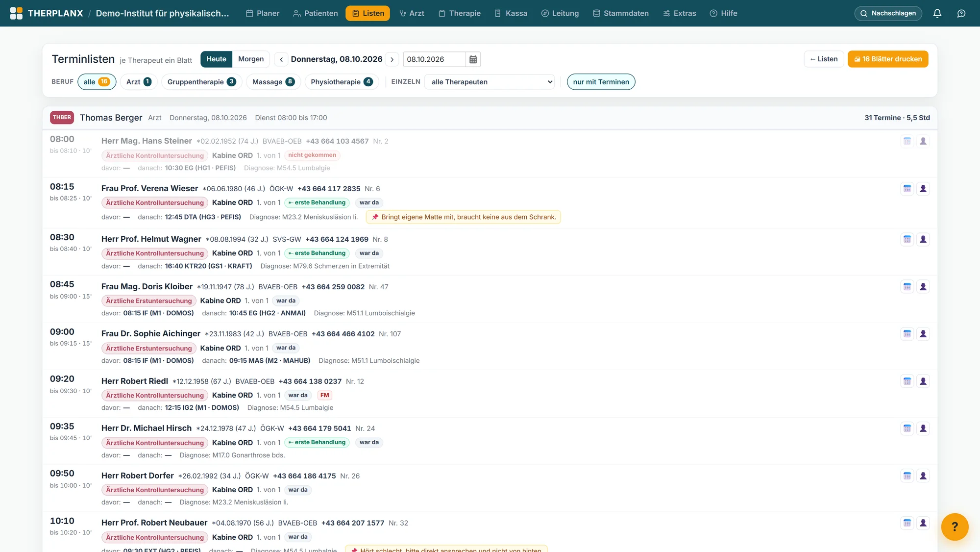
Task: Open 'alle Therapeuten' dropdown
Action: (490, 82)
